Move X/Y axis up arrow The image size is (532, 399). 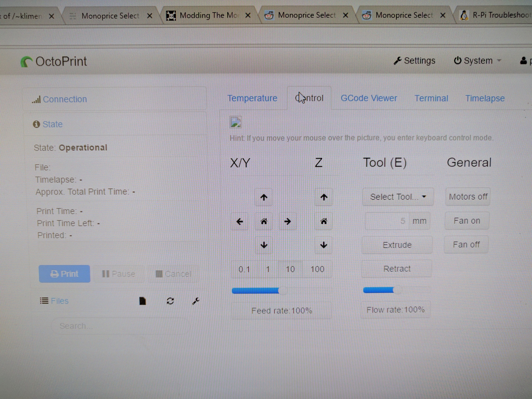coord(264,198)
